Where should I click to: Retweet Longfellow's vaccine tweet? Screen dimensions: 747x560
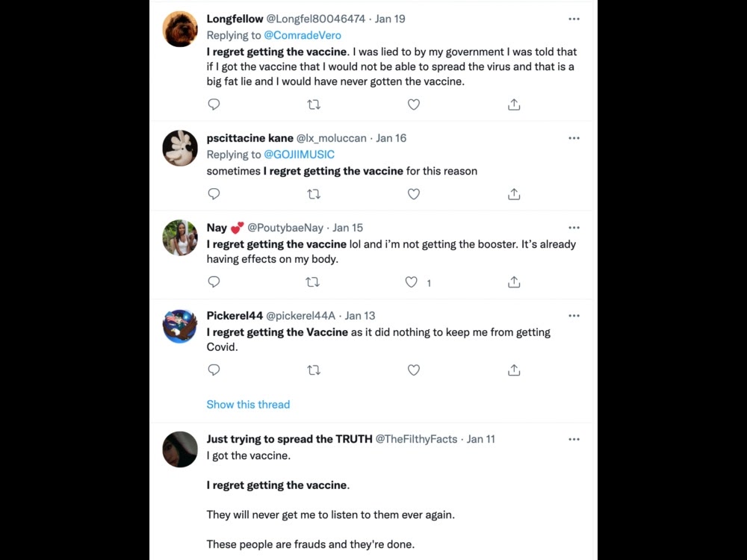[x=314, y=105]
